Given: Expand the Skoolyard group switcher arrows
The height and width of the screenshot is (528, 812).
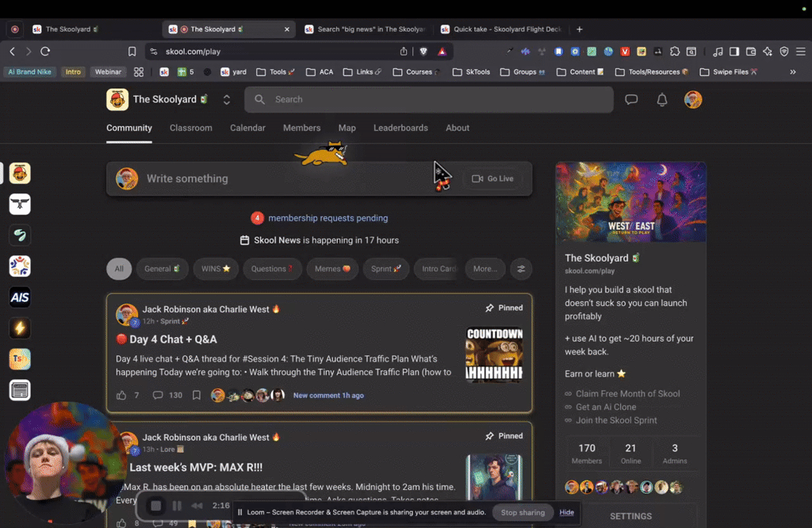Looking at the screenshot, I should point(226,99).
